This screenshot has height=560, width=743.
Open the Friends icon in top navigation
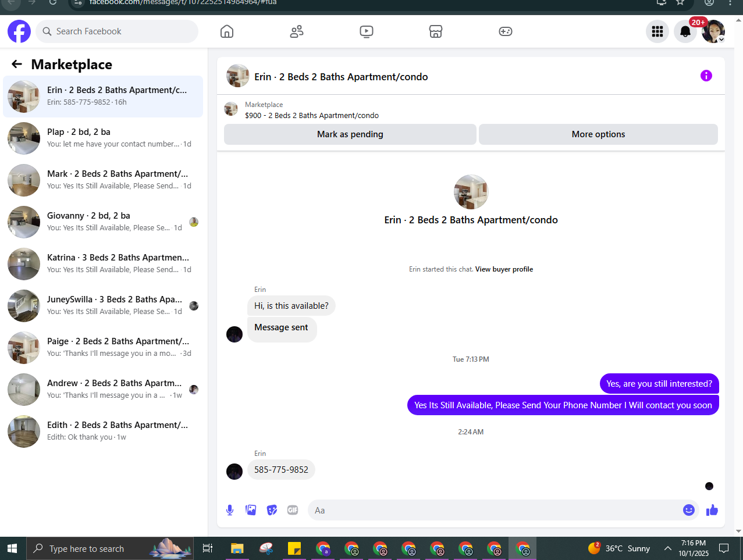click(x=297, y=31)
